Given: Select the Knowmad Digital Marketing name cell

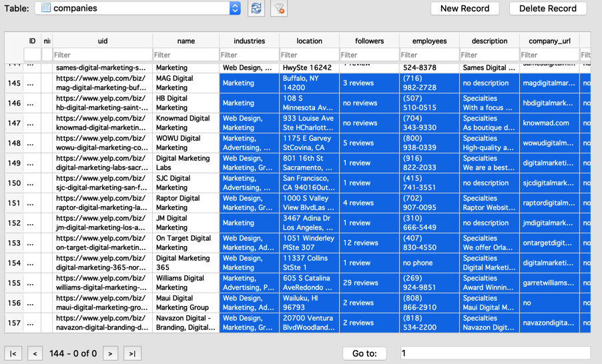Looking at the screenshot, I should pos(186,123).
